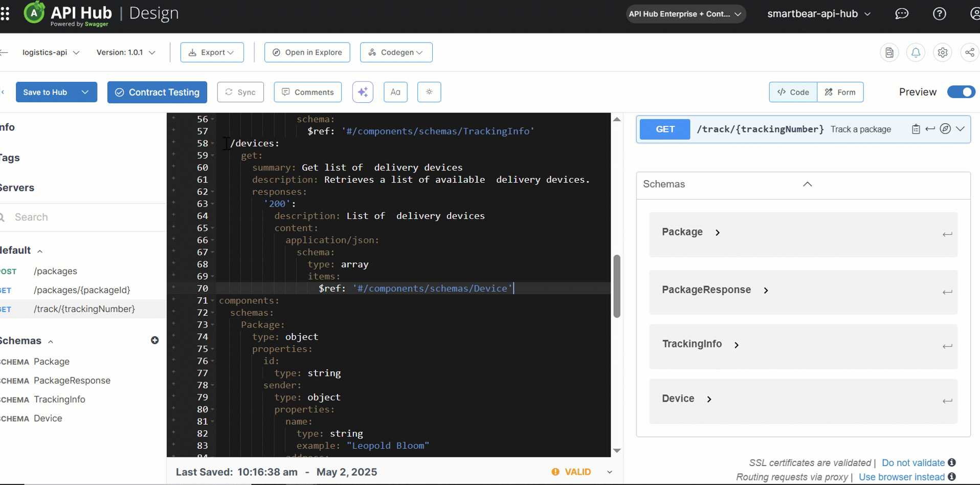Expand the Package schema in preview

coord(717,232)
